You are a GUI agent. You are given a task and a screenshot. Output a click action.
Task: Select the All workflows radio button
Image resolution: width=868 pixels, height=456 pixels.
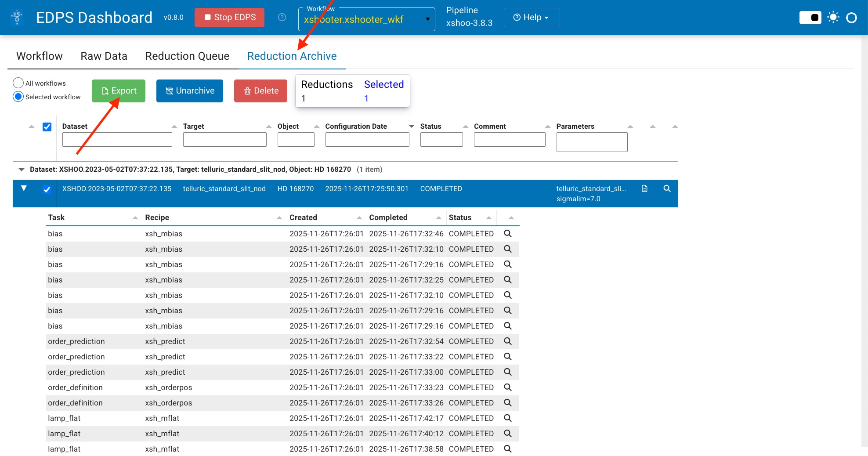18,83
